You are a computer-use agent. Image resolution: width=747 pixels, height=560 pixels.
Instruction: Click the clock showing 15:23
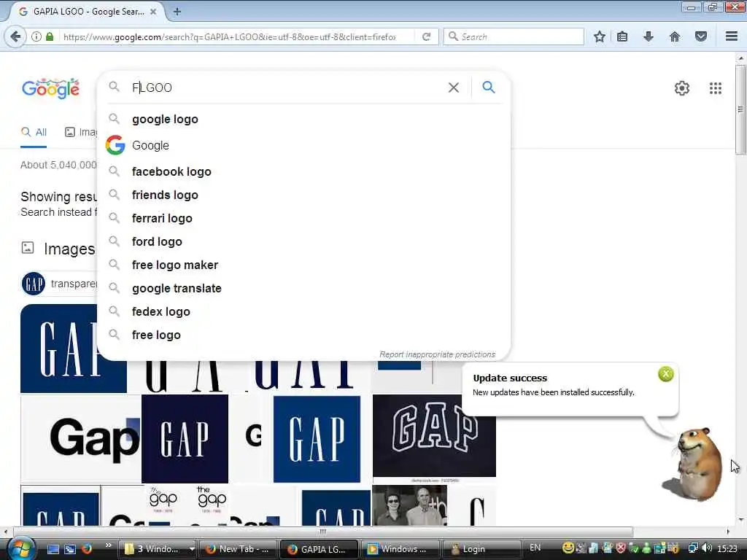[x=727, y=548]
